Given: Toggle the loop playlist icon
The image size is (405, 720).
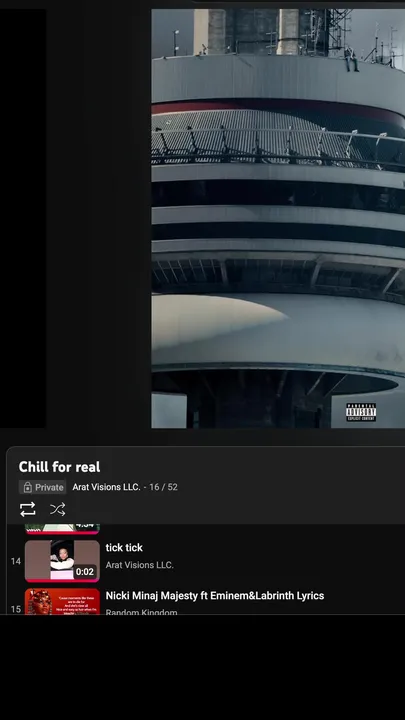Looking at the screenshot, I should point(28,509).
